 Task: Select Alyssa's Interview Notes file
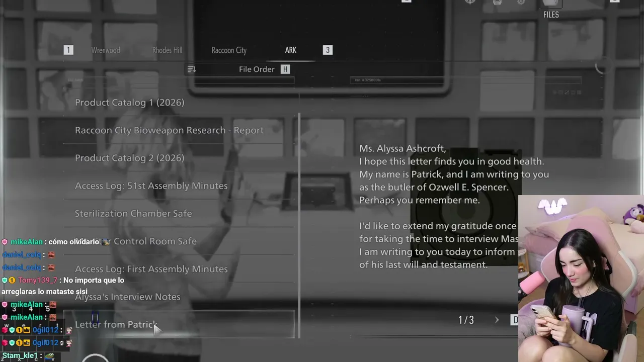tap(179, 297)
